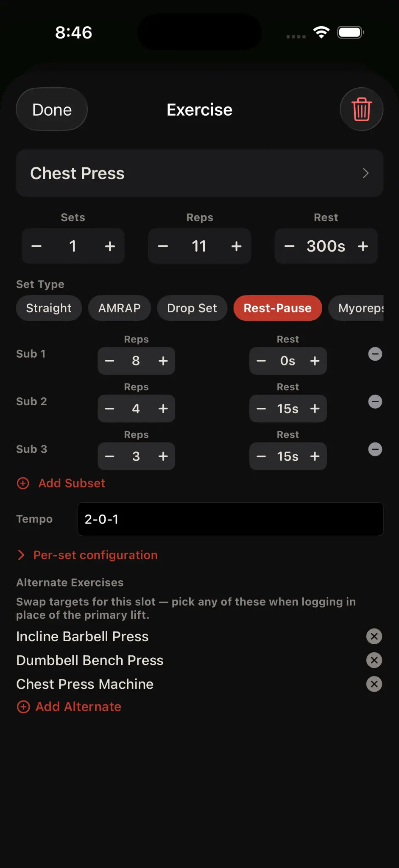Tap the plus to increase Sets
The image size is (399, 868).
pos(109,246)
